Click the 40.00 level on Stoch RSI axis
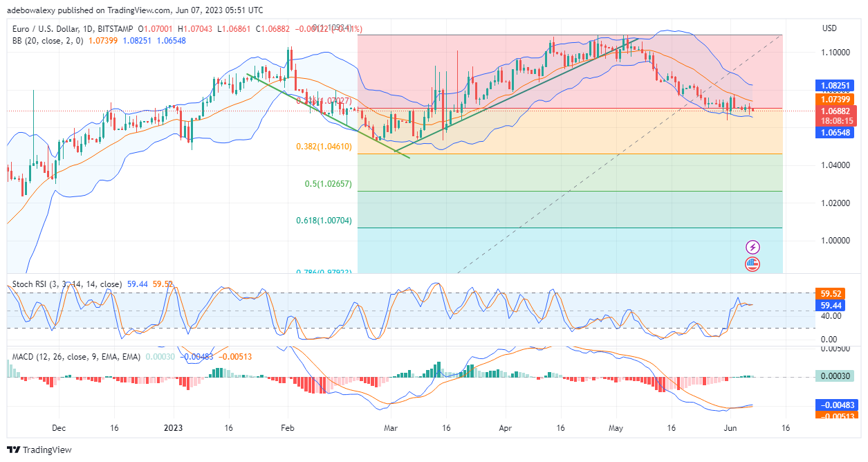Viewport: 868px width, 462px height. (831, 316)
